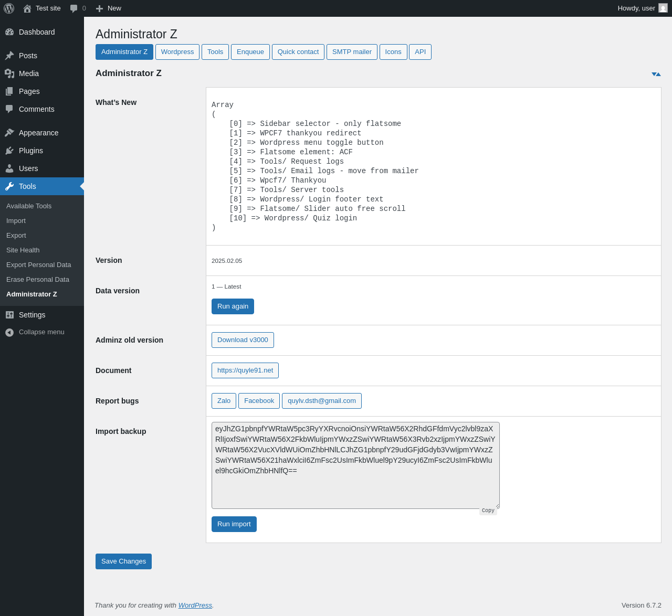Click the WordPress logo icon
The width and height of the screenshot is (672, 616).
[9, 8]
